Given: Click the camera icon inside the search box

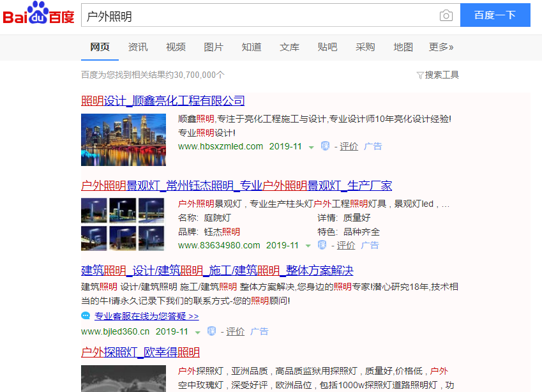Looking at the screenshot, I should click(x=446, y=15).
